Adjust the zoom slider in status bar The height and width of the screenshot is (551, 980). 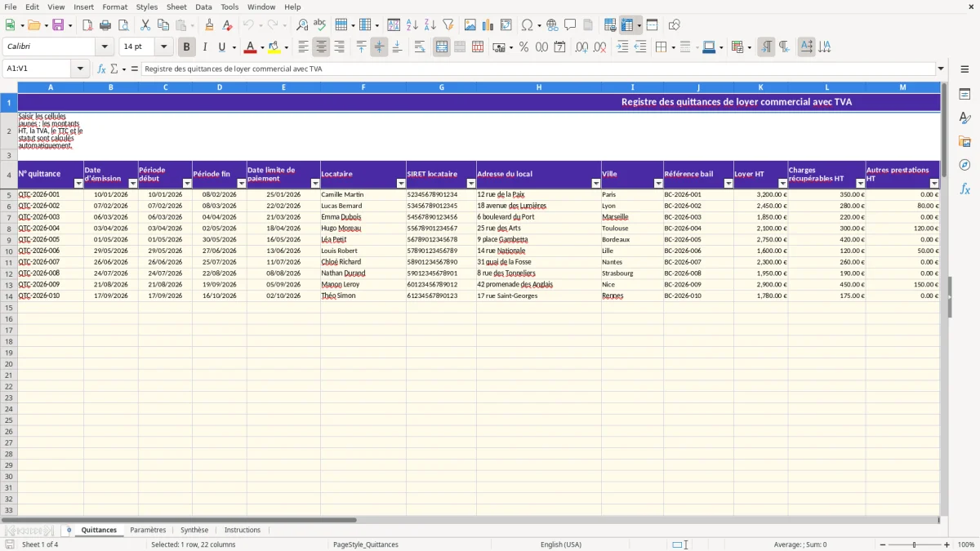pyautogui.click(x=915, y=544)
